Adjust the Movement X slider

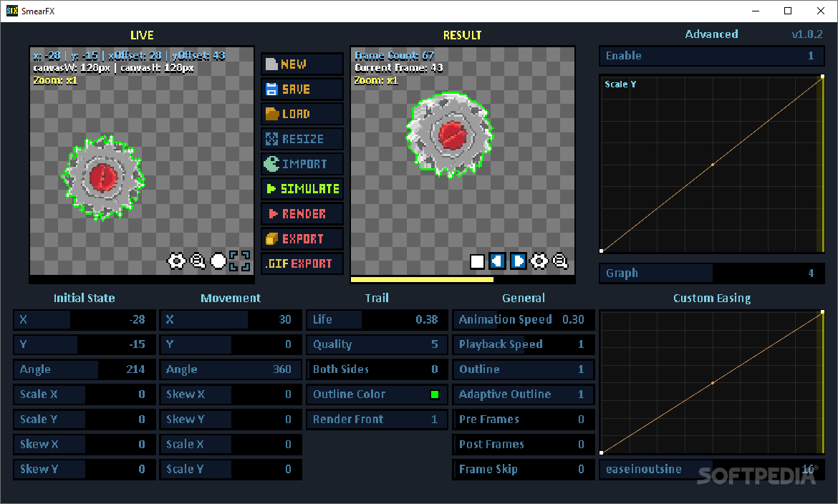(231, 319)
